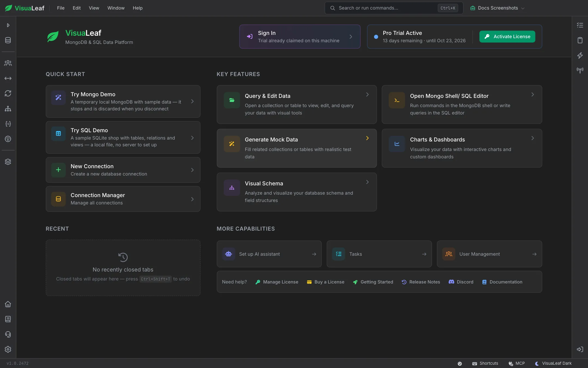Click the chevron on Try Mongo Demo card
The width and height of the screenshot is (588, 368).
coord(192,101)
